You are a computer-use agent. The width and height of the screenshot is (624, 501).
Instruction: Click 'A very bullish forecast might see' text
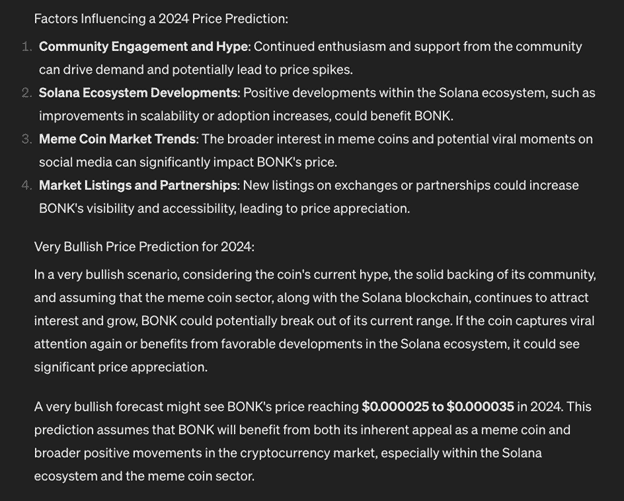click(129, 407)
